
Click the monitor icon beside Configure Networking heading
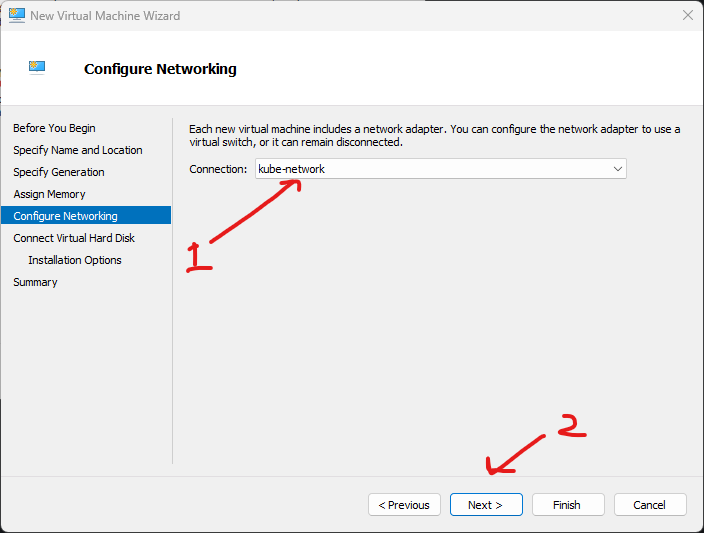coord(37,68)
